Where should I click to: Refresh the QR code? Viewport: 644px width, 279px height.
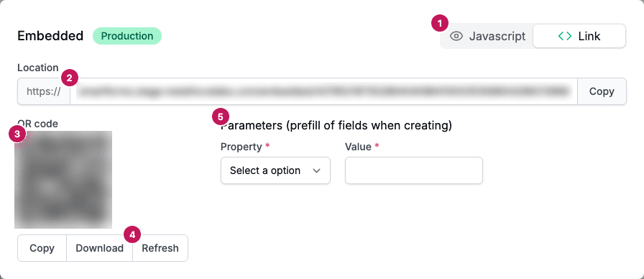160,248
